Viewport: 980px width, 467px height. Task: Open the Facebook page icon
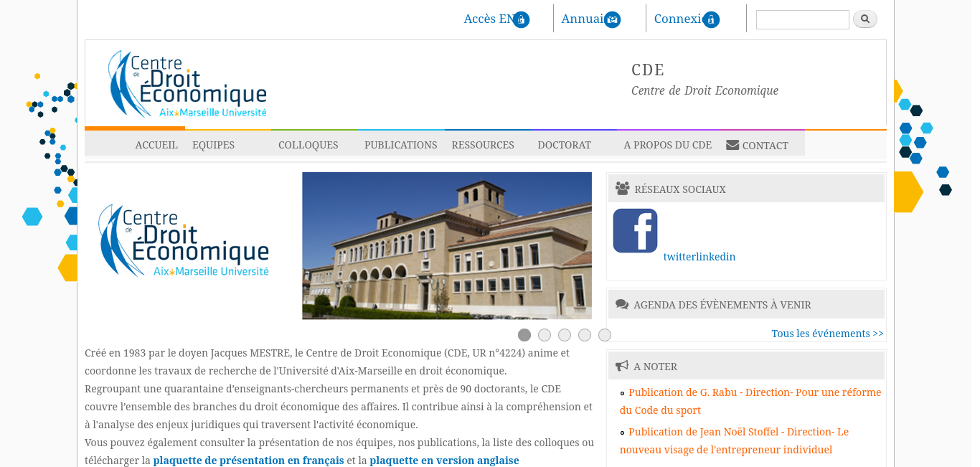tap(635, 230)
